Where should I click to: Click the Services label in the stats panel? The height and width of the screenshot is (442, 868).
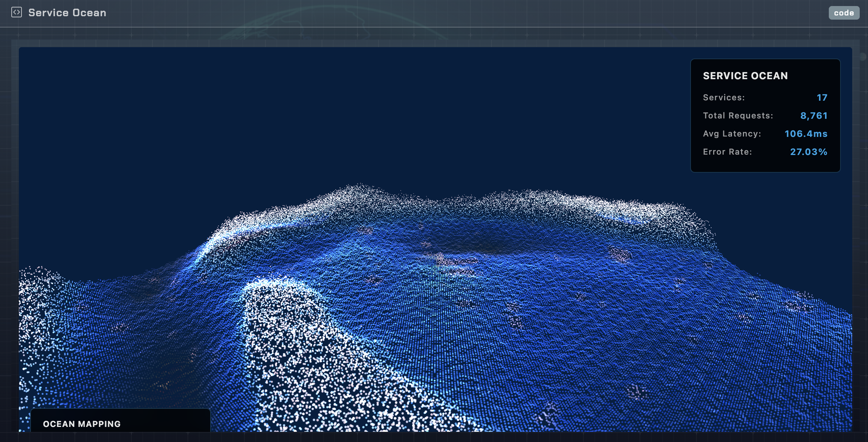724,97
